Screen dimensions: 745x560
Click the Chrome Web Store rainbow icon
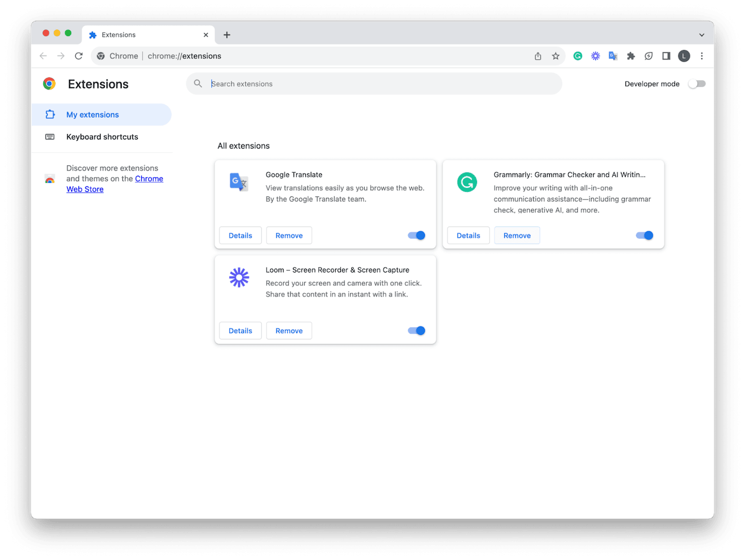click(50, 179)
